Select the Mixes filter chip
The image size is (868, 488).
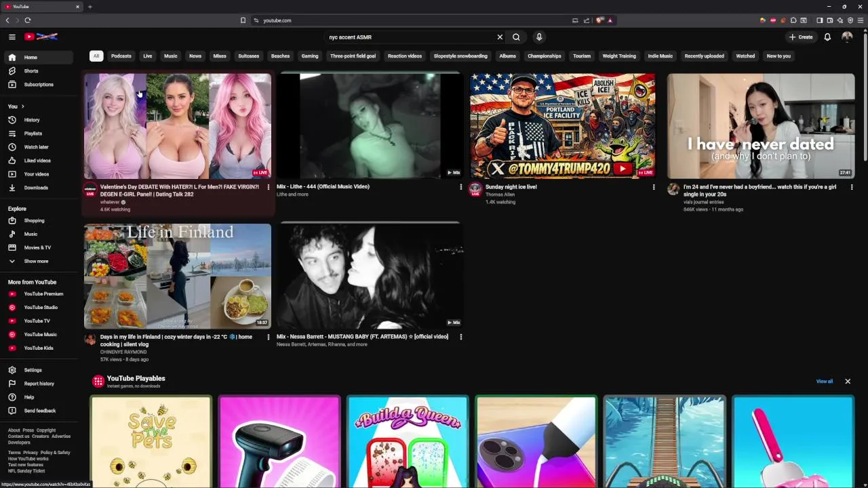pyautogui.click(x=220, y=56)
